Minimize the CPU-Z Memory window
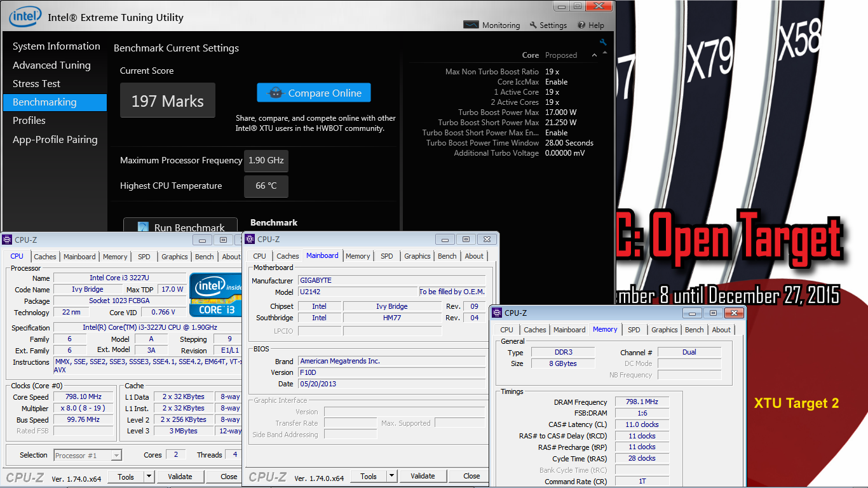Screen dimensions: 868x488 (x=693, y=313)
